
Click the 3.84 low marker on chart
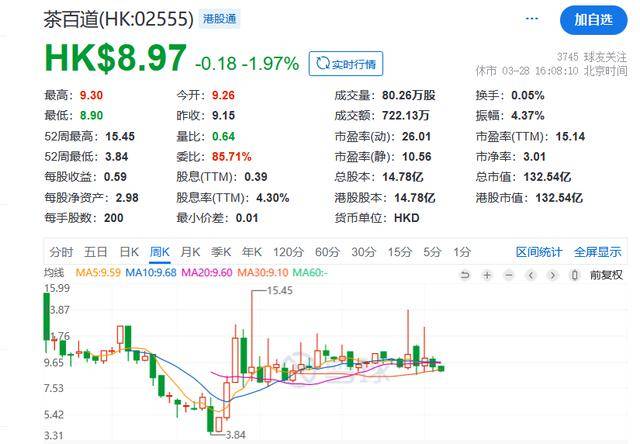coord(236,435)
